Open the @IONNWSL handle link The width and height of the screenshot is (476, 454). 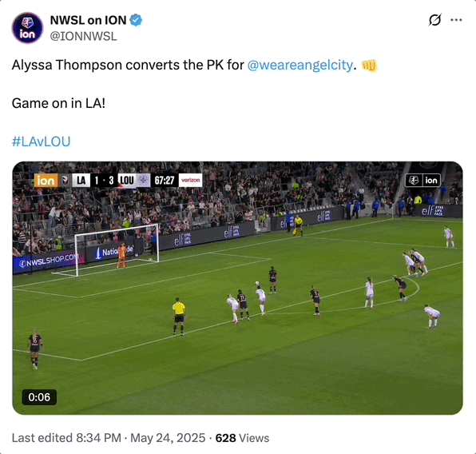coord(83,36)
